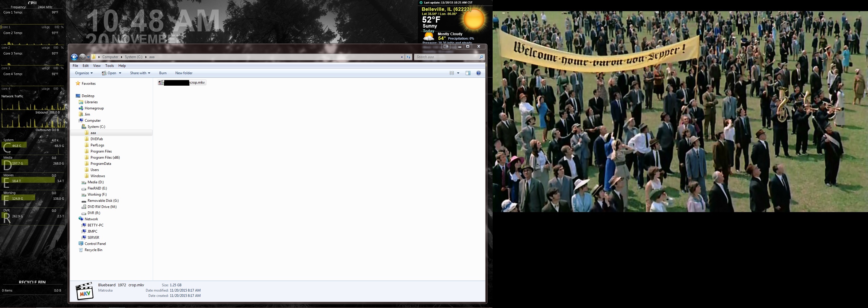Image resolution: width=868 pixels, height=308 pixels.
Task: Refresh the aaa folder view
Action: (408, 57)
